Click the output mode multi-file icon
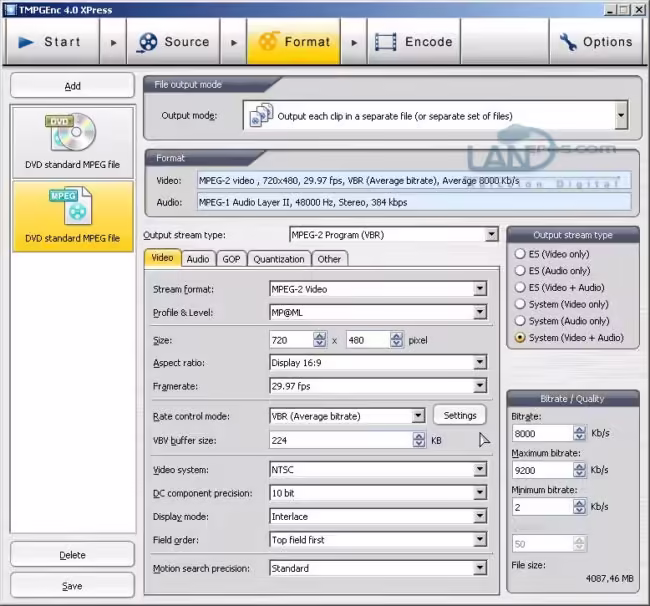The width and height of the screenshot is (650, 606). click(261, 115)
